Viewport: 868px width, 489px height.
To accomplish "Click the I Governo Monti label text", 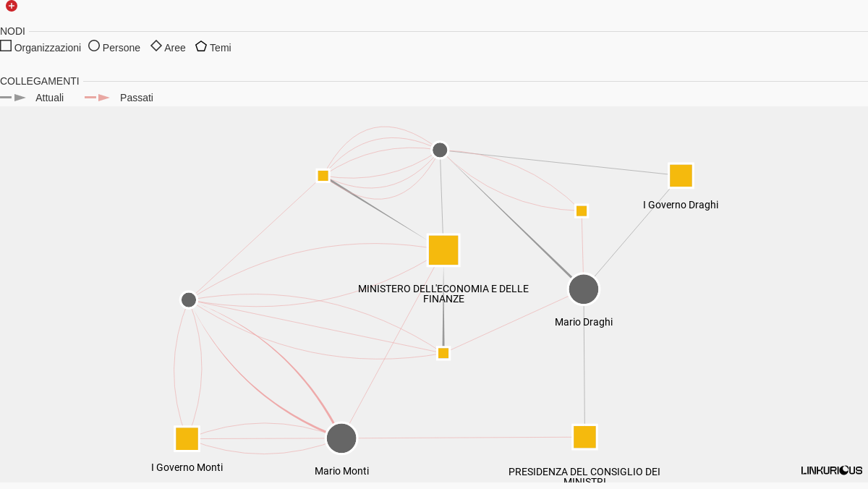I will point(187,467).
